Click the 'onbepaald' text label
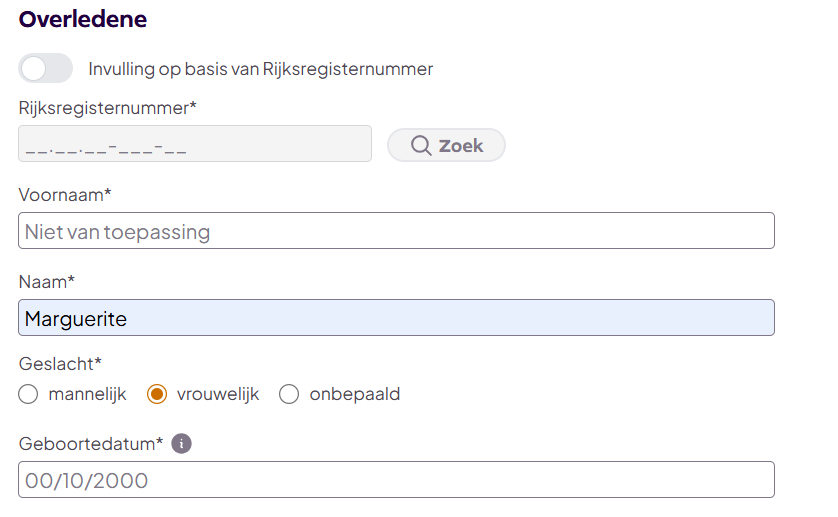 355,394
